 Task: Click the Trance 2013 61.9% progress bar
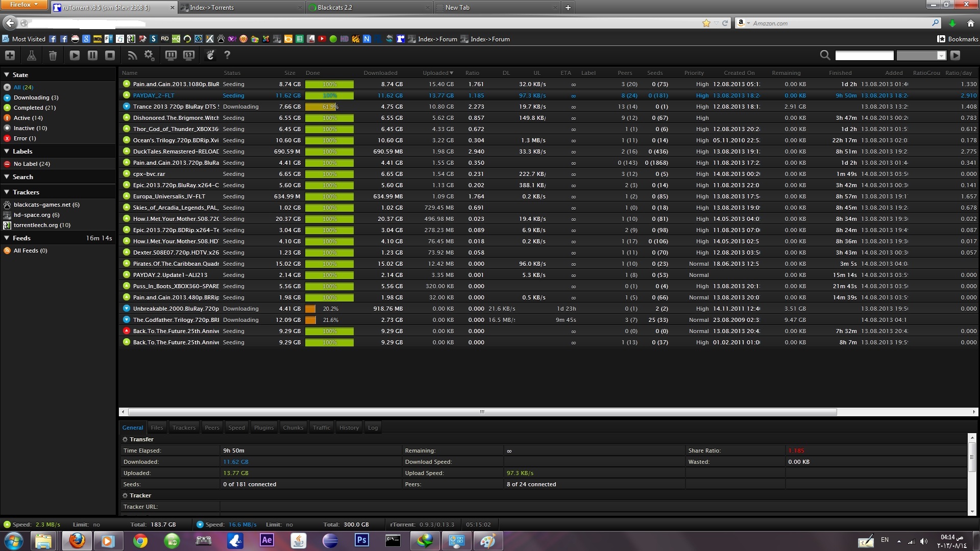[x=329, y=107]
